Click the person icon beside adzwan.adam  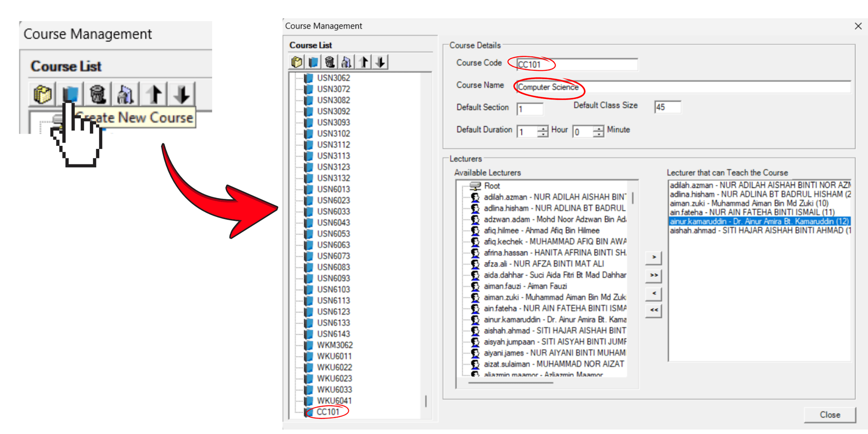pos(475,220)
